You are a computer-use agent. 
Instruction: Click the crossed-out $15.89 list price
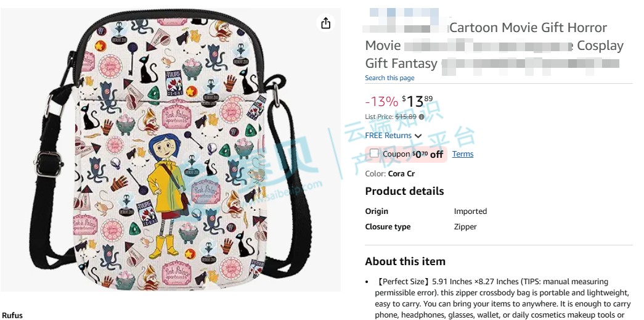pyautogui.click(x=406, y=117)
